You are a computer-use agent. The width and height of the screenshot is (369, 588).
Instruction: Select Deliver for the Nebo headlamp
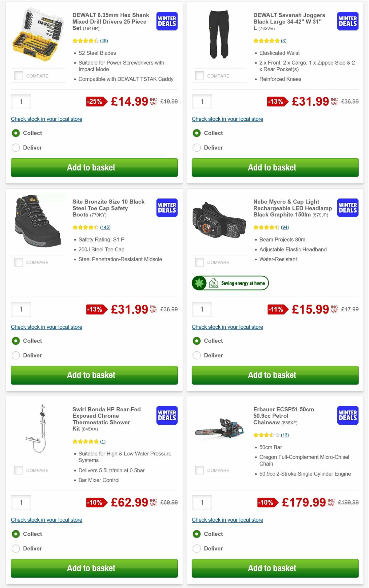196,355
